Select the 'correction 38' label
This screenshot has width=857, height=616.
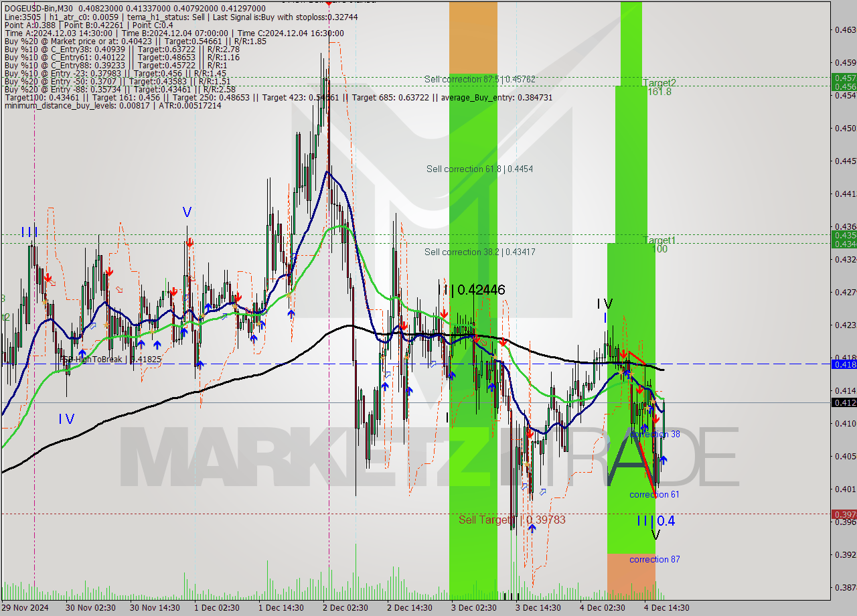pyautogui.click(x=655, y=435)
